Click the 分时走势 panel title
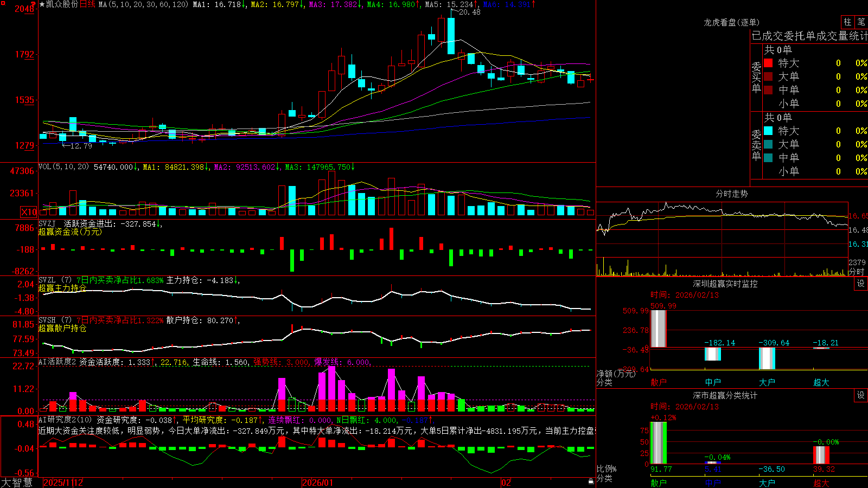Viewport: 868px width, 488px height. click(x=731, y=194)
